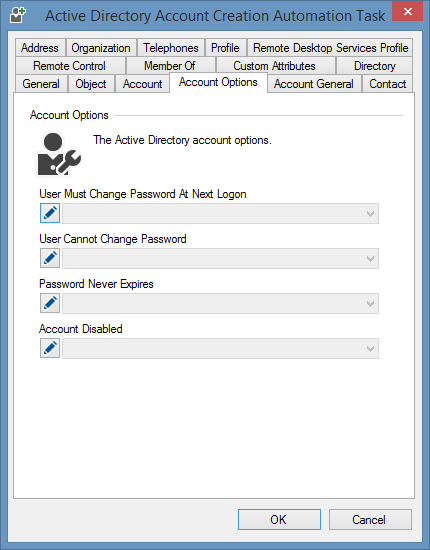The width and height of the screenshot is (430, 550).
Task: Click the 'User Cannot Change Password' label
Action: [x=113, y=239]
